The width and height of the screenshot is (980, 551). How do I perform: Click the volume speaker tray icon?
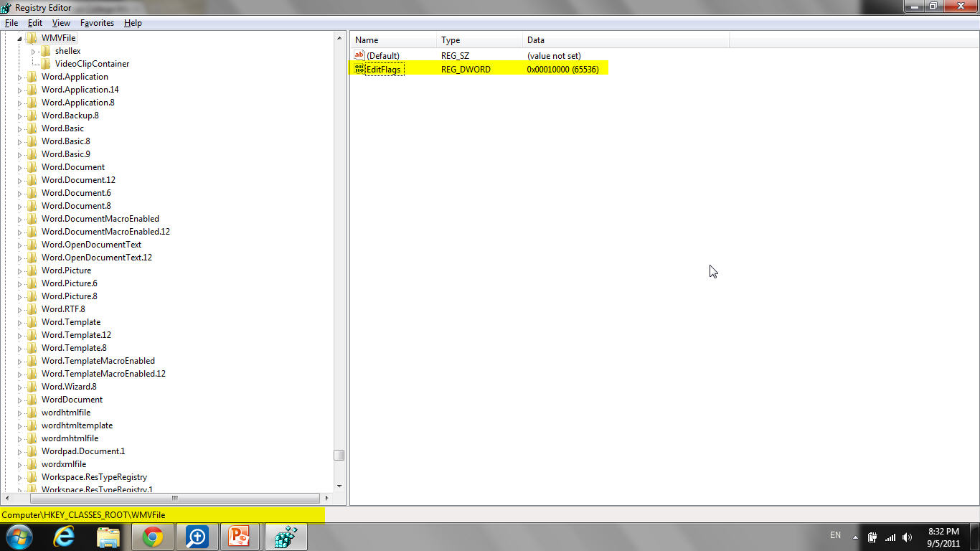908,537
